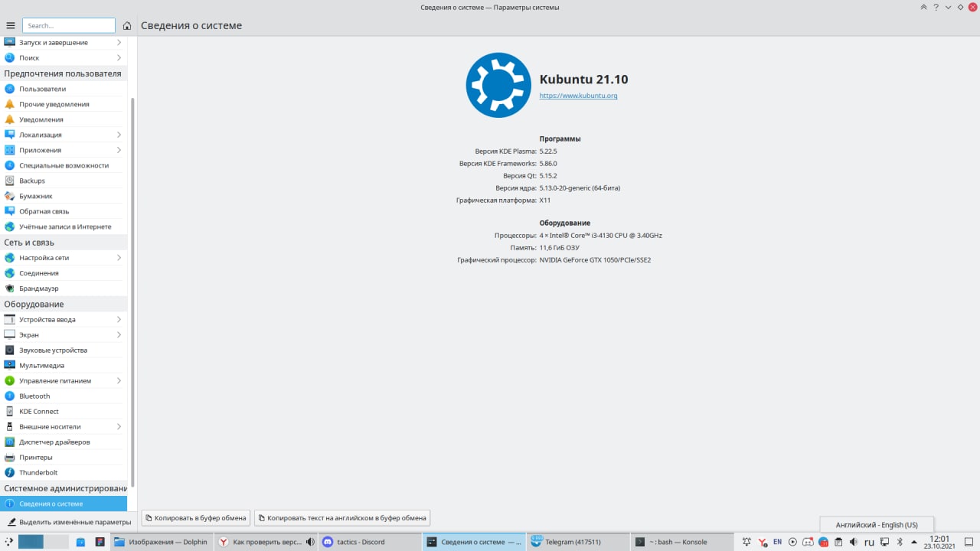
Task: Open Thunderbolt settings
Action: coord(64,472)
